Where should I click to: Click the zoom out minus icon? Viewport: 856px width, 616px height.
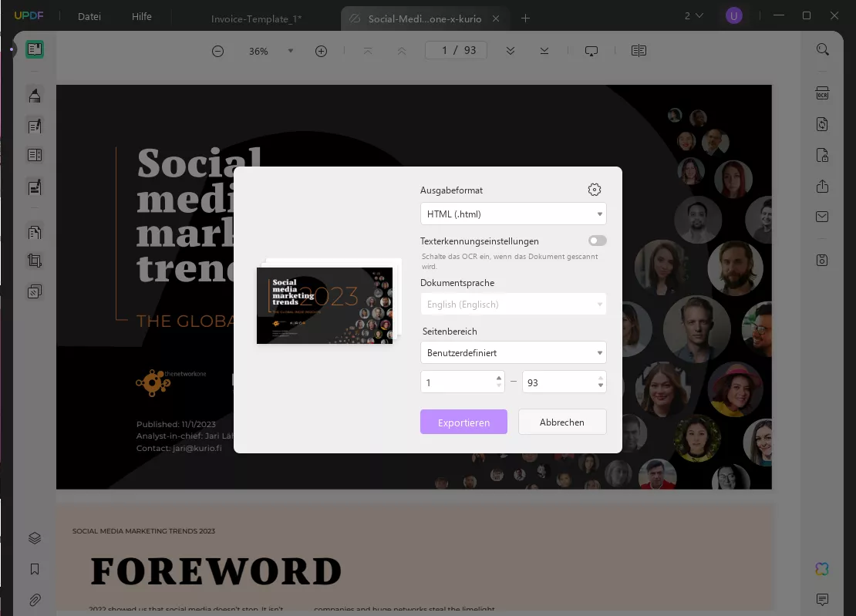[217, 52]
